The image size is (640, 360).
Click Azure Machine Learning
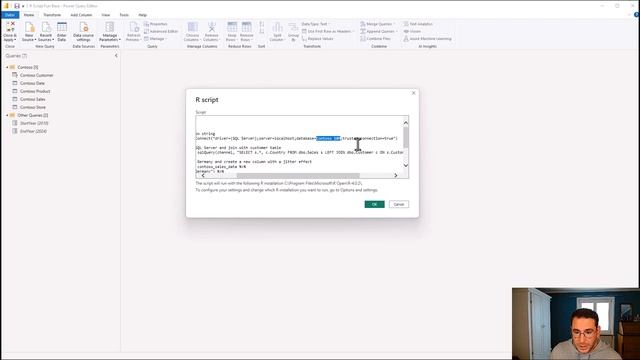click(x=427, y=39)
